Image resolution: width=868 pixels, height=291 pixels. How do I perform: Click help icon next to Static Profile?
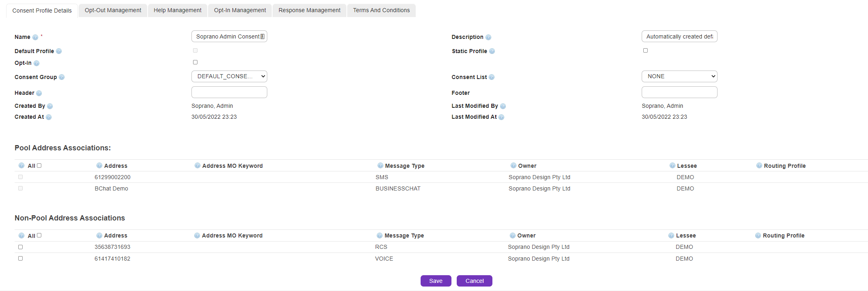click(492, 51)
